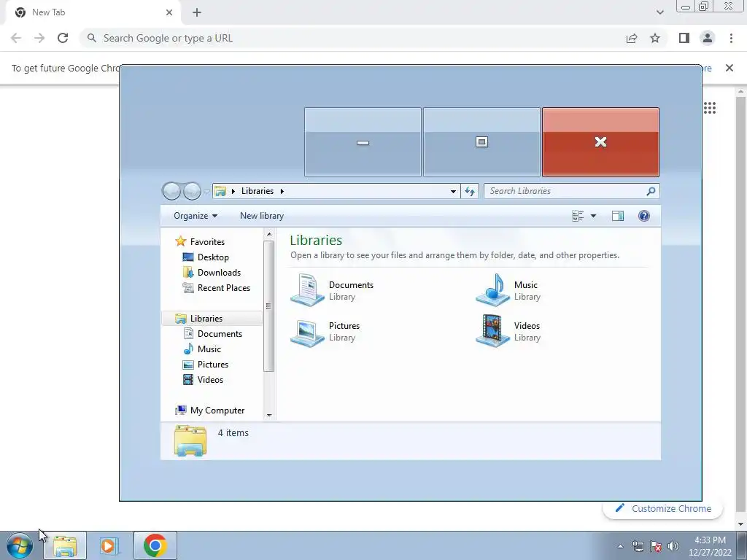747x560 pixels.
Task: Select Favorites in the navigation pane
Action: [200, 242]
